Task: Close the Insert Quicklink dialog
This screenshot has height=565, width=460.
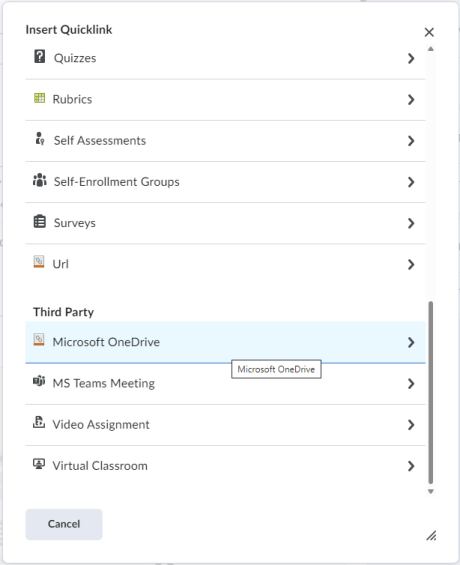Action: [x=429, y=32]
